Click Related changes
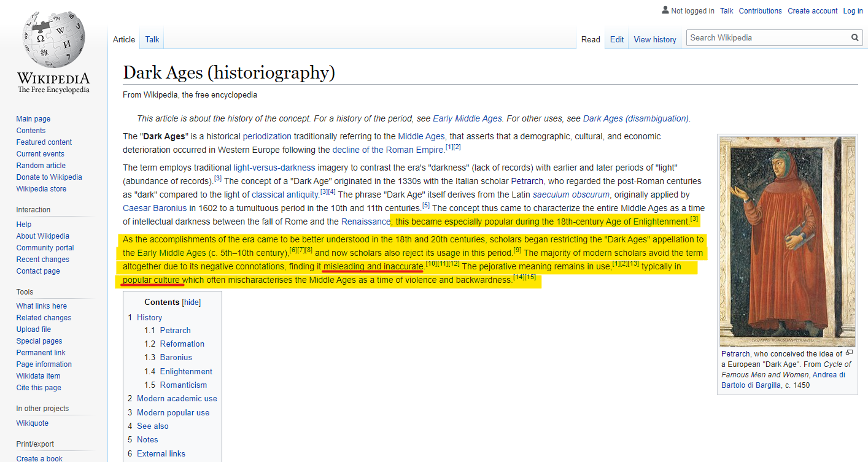Image resolution: width=868 pixels, height=462 pixels. tap(44, 318)
